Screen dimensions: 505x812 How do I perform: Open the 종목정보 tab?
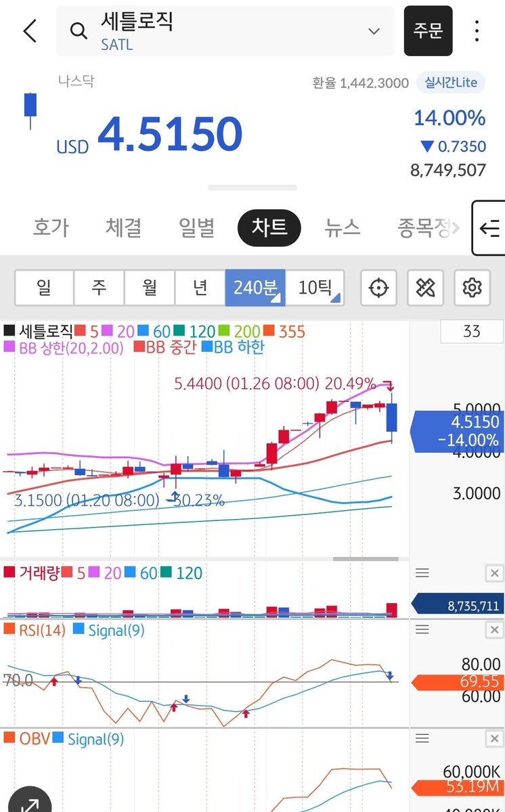[x=423, y=227]
